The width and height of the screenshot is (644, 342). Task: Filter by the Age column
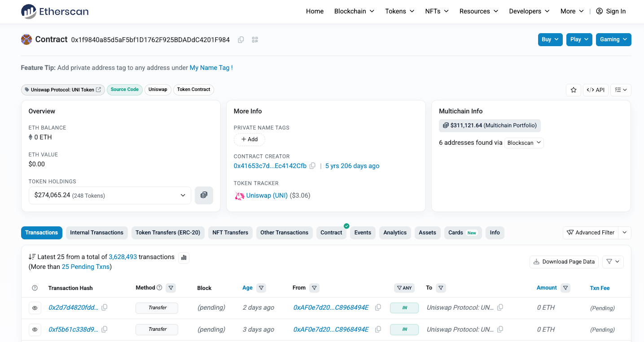tap(261, 288)
